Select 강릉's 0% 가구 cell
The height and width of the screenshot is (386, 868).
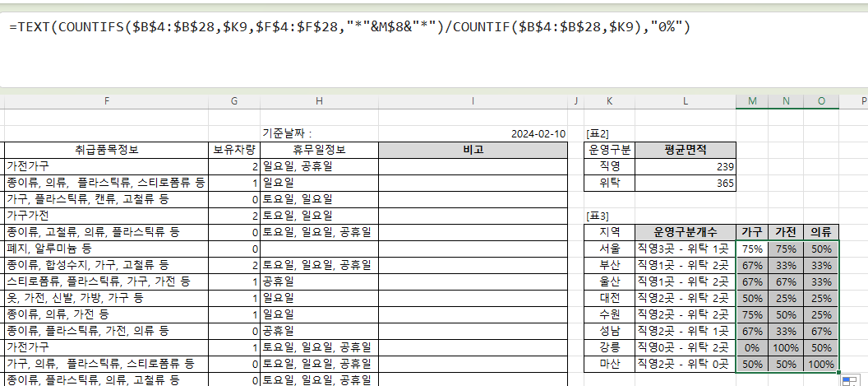pos(752,347)
